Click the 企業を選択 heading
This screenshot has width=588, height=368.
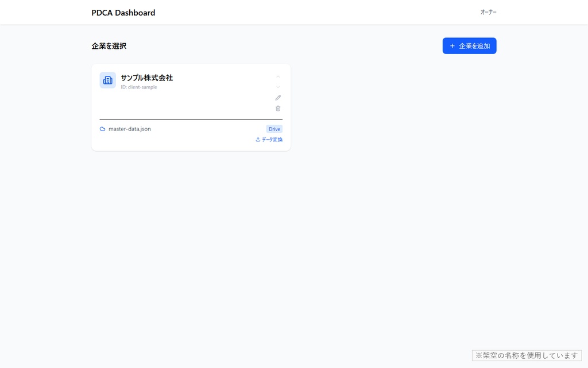pos(109,46)
